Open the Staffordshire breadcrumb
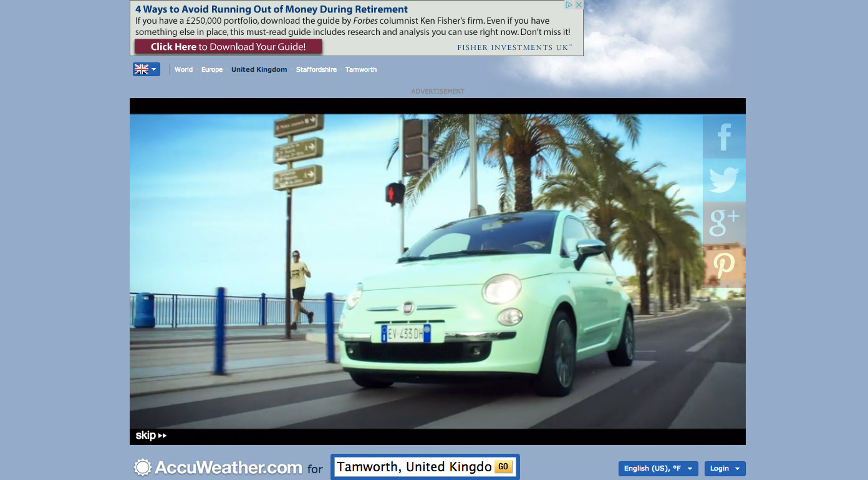Viewport: 868px width, 480px height. (316, 69)
